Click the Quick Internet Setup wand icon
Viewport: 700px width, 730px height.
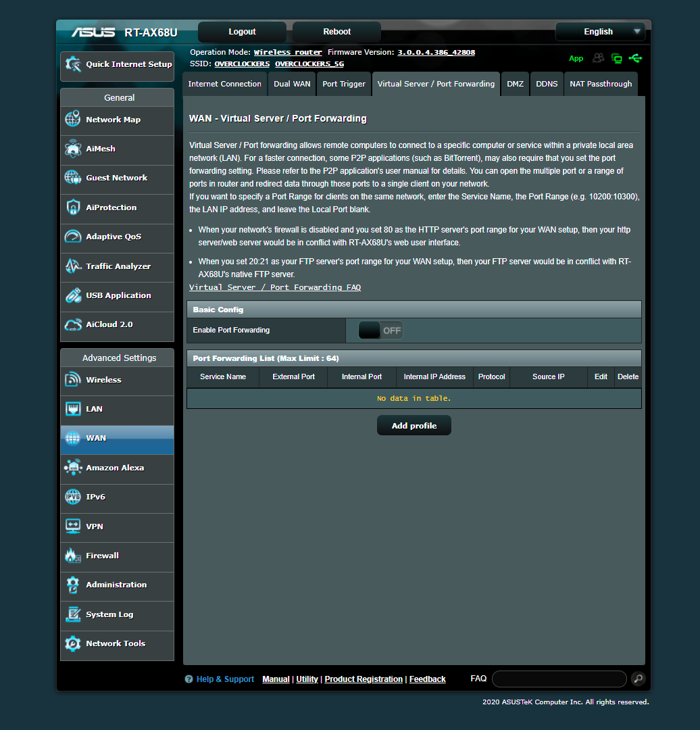click(x=73, y=64)
